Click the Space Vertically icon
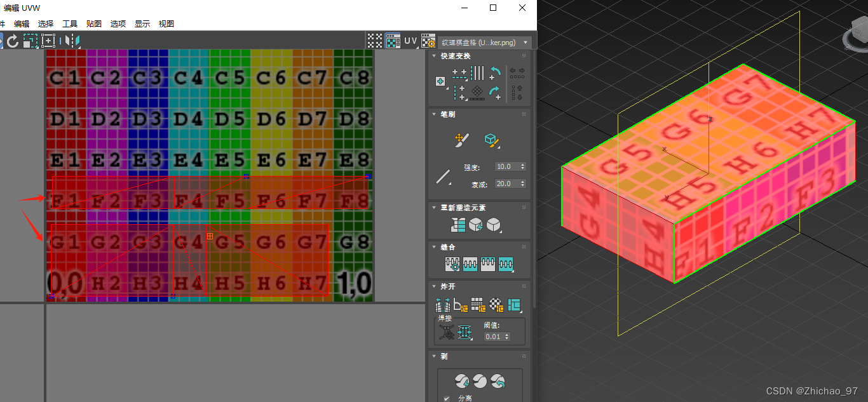The height and width of the screenshot is (402, 868). [517, 93]
